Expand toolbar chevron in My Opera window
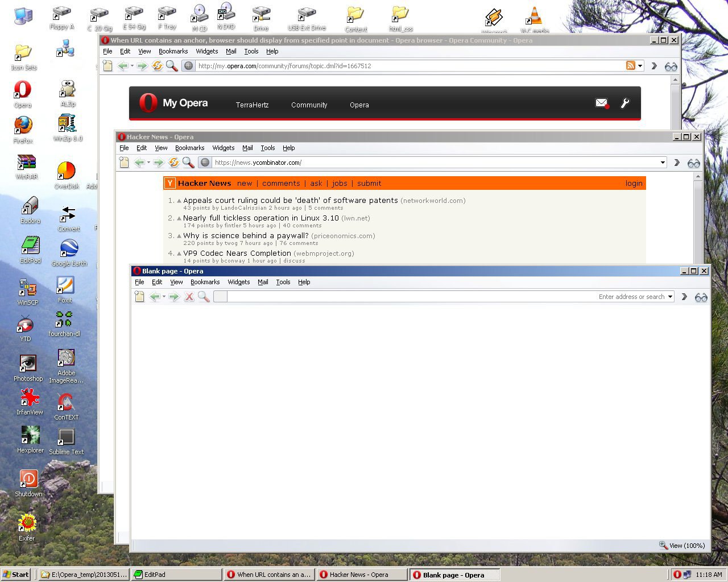The width and height of the screenshot is (728, 582). (654, 66)
